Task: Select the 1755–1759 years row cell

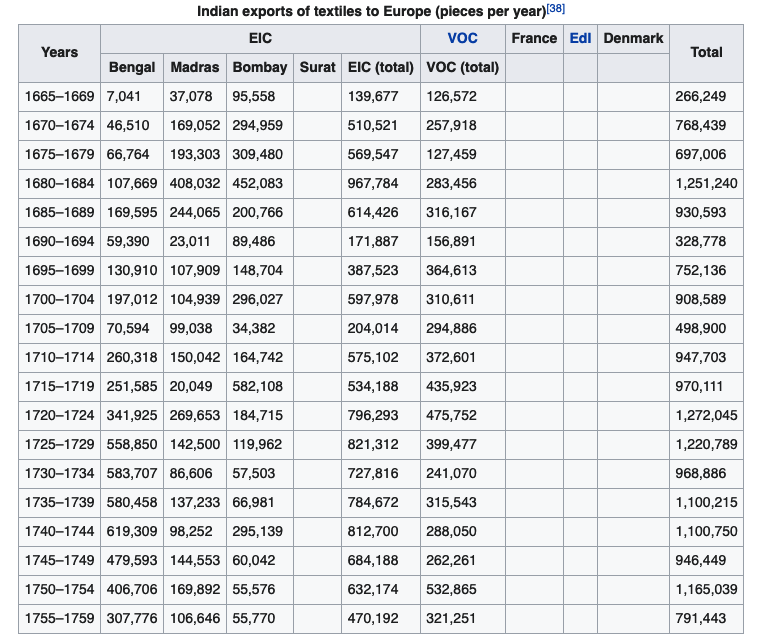Action: [60, 618]
